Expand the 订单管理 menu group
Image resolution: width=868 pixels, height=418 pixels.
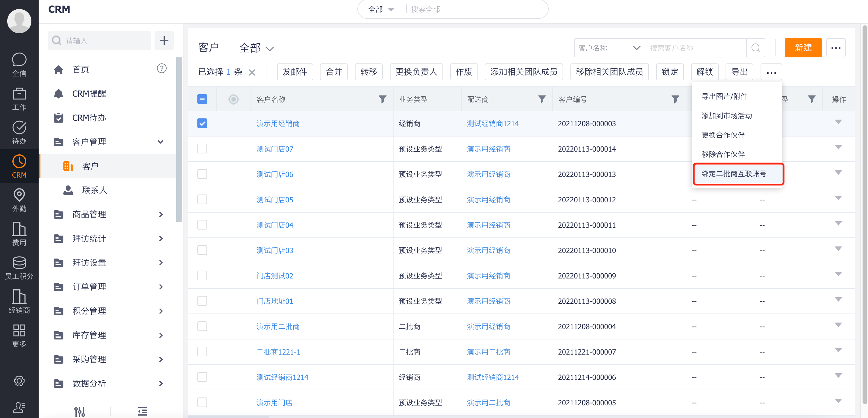(161, 287)
